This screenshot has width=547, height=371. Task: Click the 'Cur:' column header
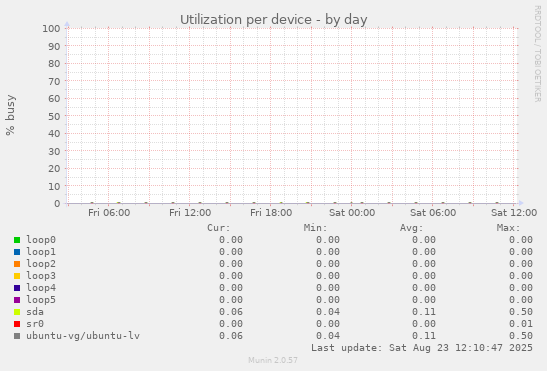pos(219,228)
